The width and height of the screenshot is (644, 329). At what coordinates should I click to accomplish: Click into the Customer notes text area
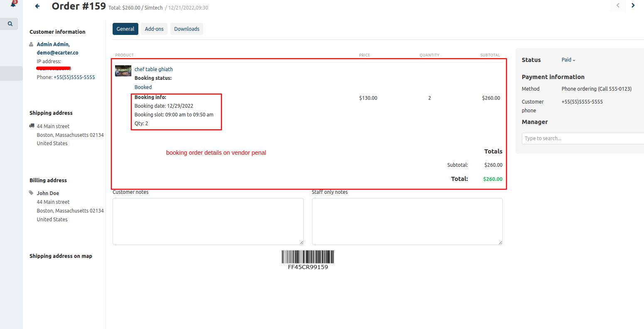(208, 221)
